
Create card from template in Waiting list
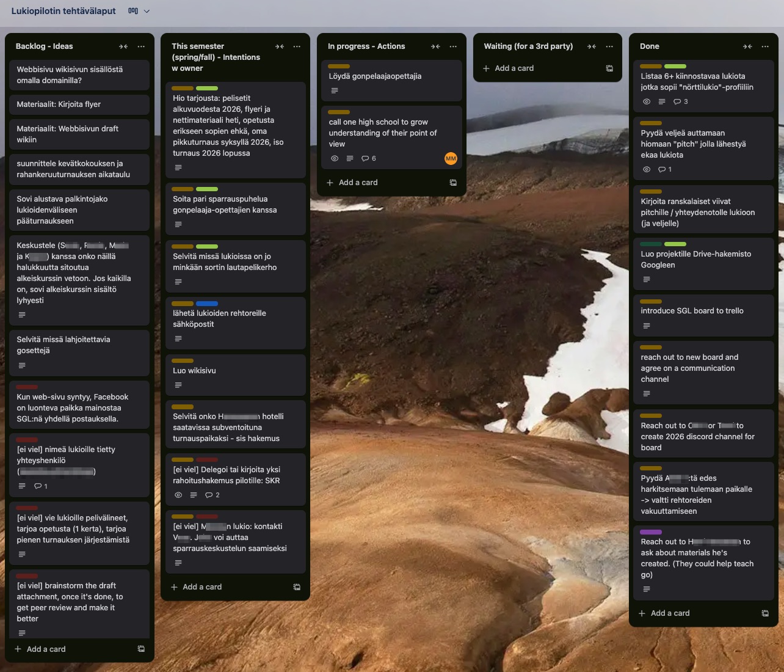609,68
